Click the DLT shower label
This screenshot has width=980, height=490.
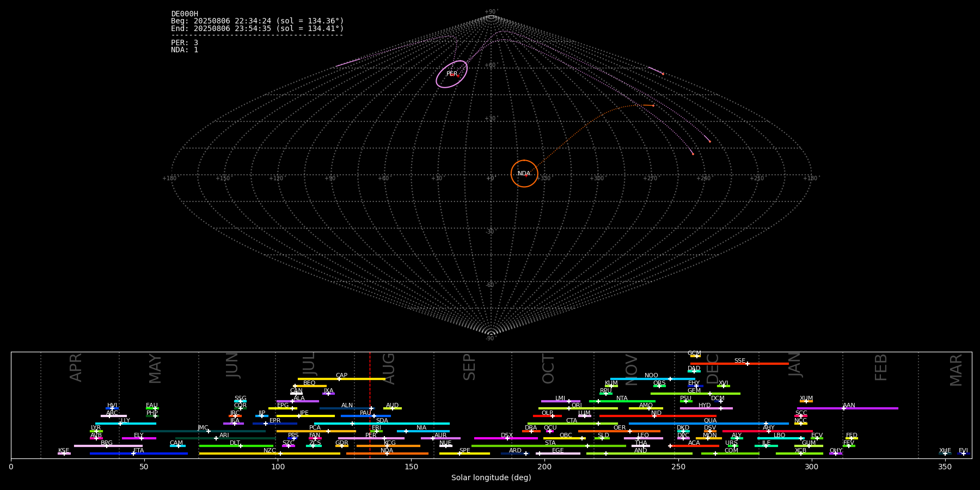click(x=235, y=443)
